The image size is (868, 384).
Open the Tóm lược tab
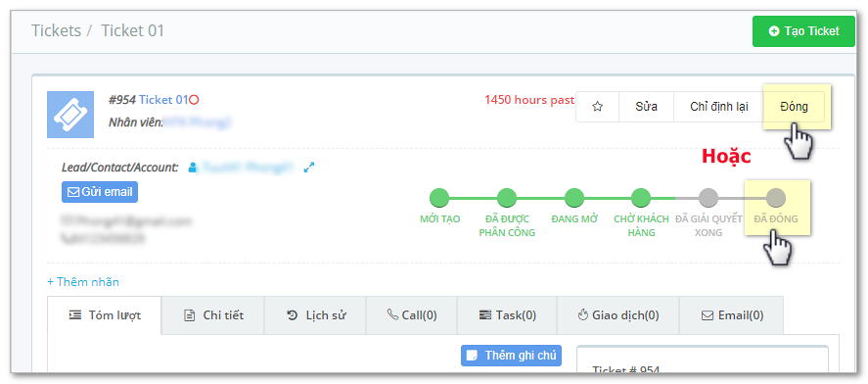[105, 315]
